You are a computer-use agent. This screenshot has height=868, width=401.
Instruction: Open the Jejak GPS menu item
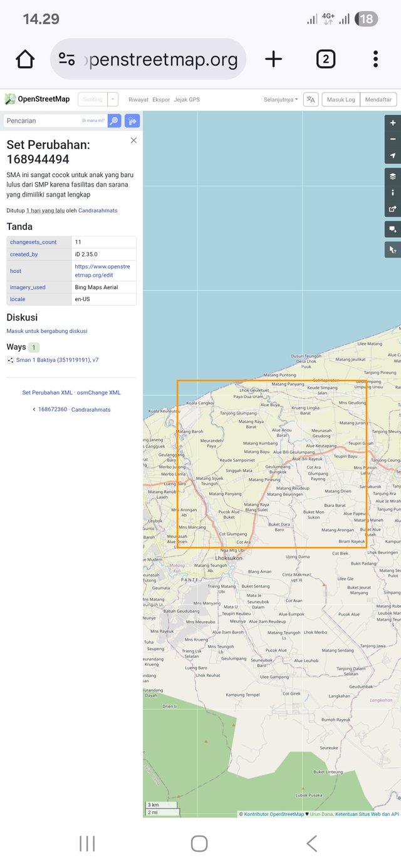[187, 100]
